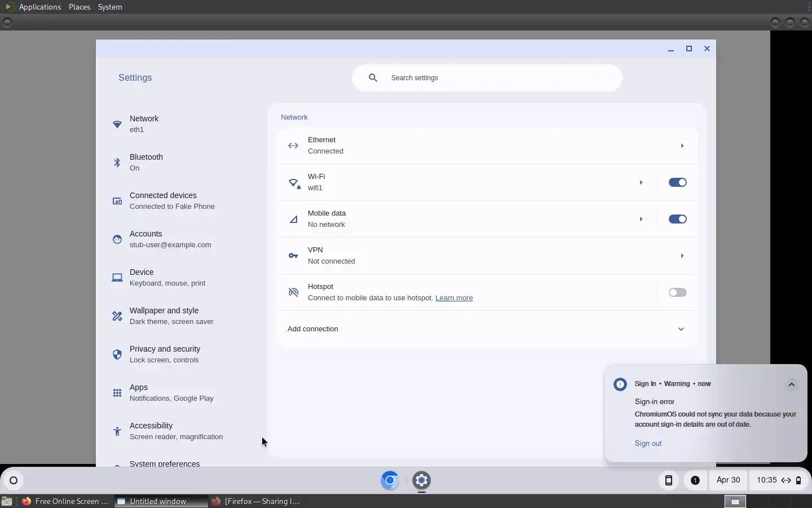This screenshot has width=812, height=508.
Task: Click the VPN key icon
Action: [293, 256]
